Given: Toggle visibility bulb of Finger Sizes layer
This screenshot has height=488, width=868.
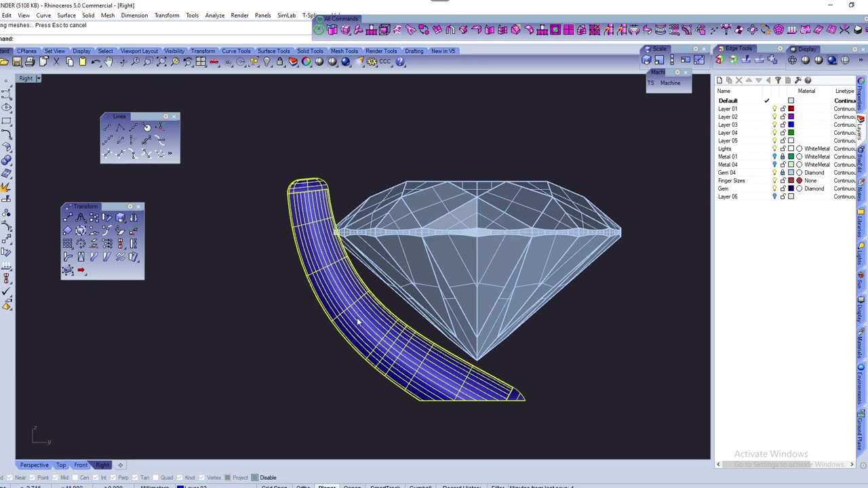Looking at the screenshot, I should pyautogui.click(x=774, y=181).
